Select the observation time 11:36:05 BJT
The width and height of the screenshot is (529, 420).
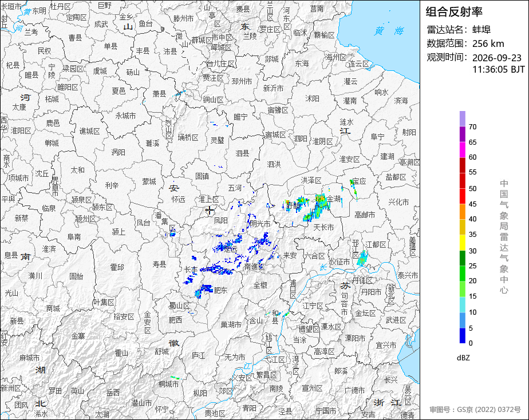[x=498, y=69]
